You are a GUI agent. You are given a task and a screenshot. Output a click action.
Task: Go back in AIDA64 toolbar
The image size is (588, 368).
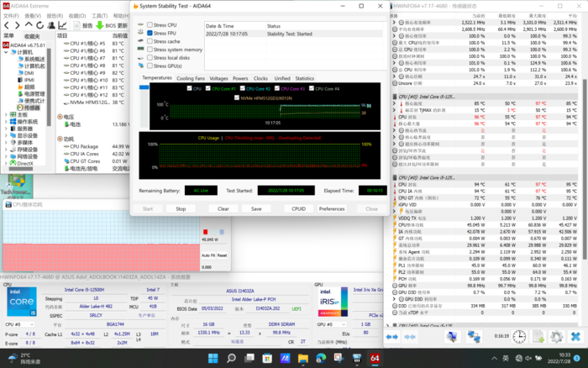tap(7, 25)
